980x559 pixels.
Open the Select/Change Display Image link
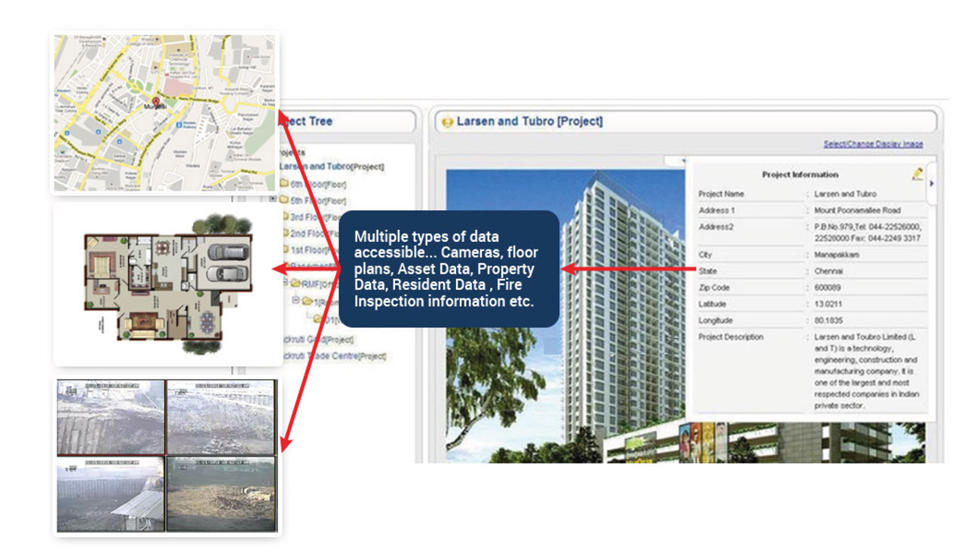tap(873, 144)
